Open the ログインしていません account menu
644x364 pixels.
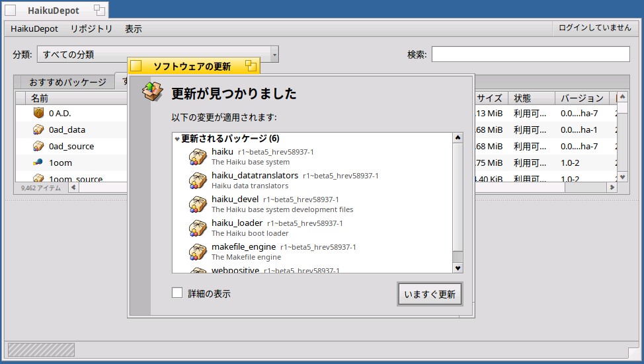(x=594, y=28)
